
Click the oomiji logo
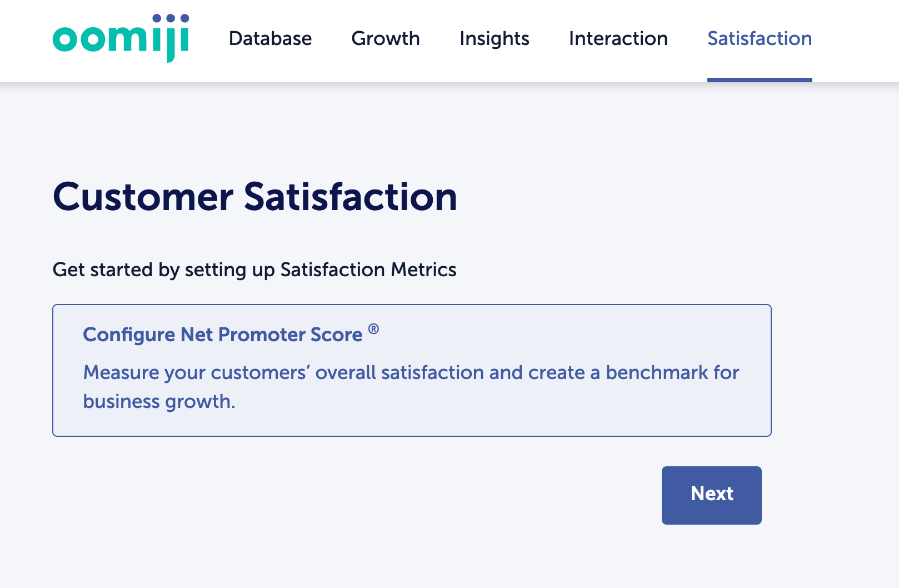(121, 38)
